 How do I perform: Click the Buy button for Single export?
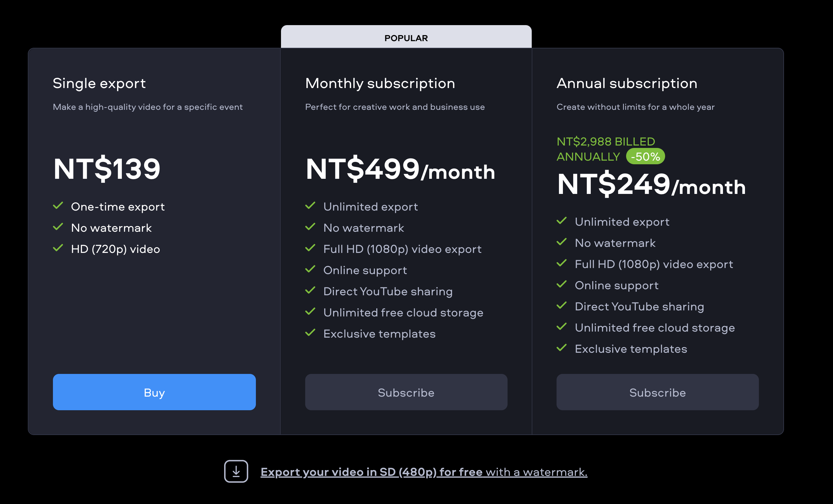pos(154,392)
